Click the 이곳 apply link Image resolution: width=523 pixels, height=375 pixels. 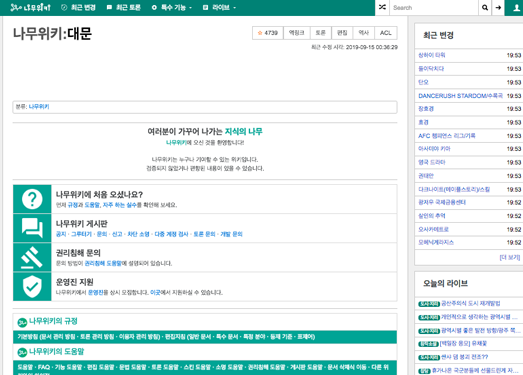point(155,293)
